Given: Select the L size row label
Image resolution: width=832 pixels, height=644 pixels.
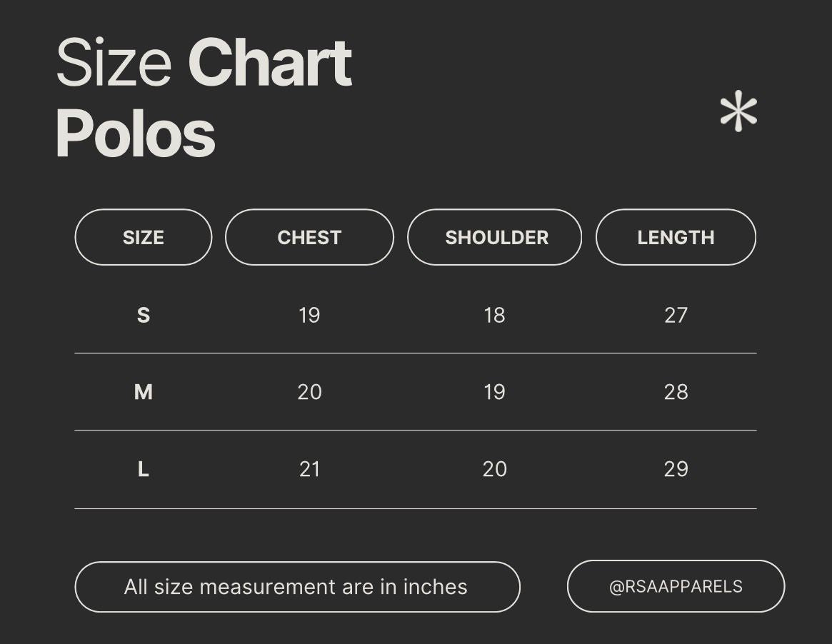Looking at the screenshot, I should tap(144, 469).
